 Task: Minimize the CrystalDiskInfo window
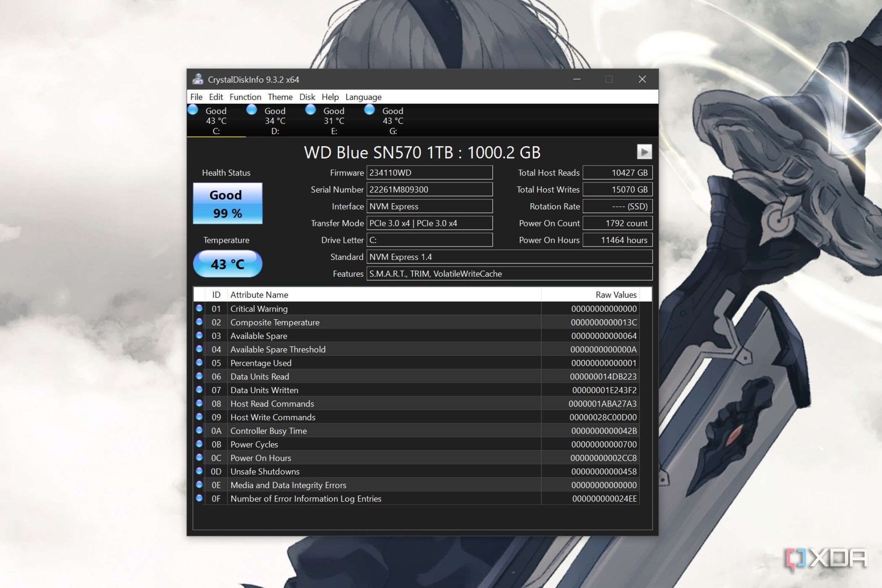pyautogui.click(x=577, y=79)
